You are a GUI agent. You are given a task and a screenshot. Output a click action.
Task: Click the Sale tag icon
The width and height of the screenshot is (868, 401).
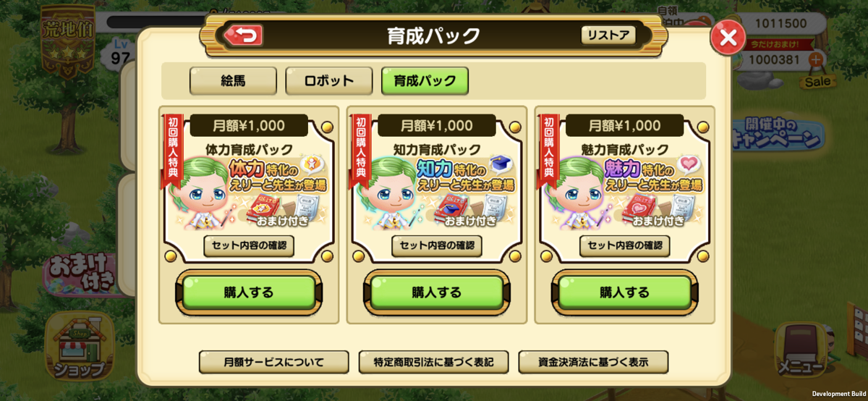click(817, 82)
